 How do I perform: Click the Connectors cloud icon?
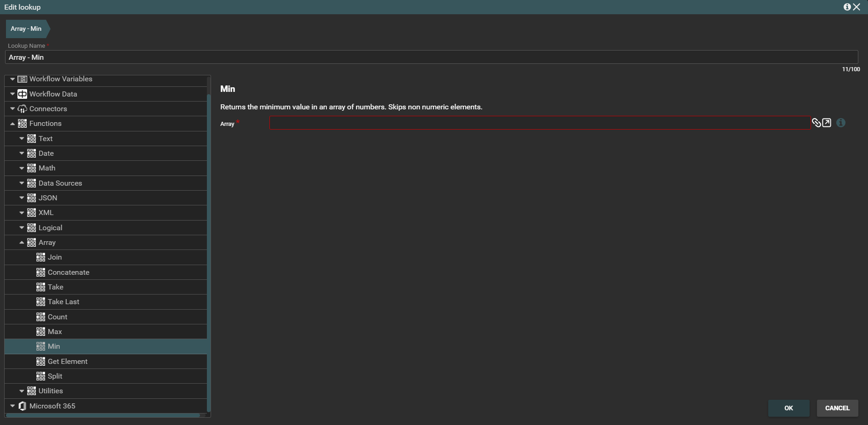tap(22, 109)
